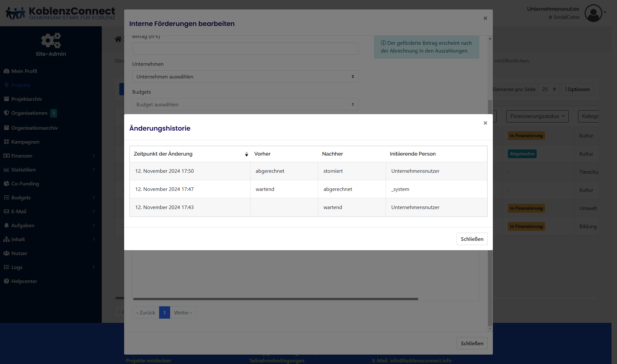The image size is (617, 364).
Task: Click the user avatar icon
Action: tap(593, 13)
